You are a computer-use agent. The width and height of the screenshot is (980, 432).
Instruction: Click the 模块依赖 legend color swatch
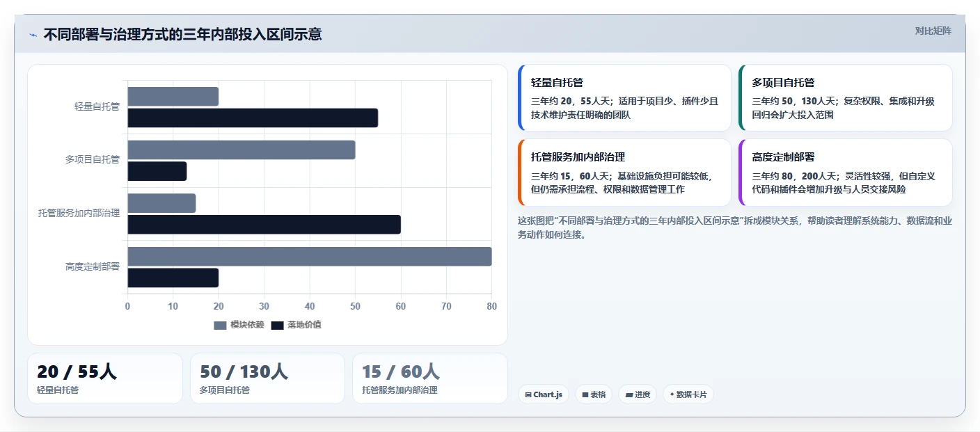[x=220, y=326]
